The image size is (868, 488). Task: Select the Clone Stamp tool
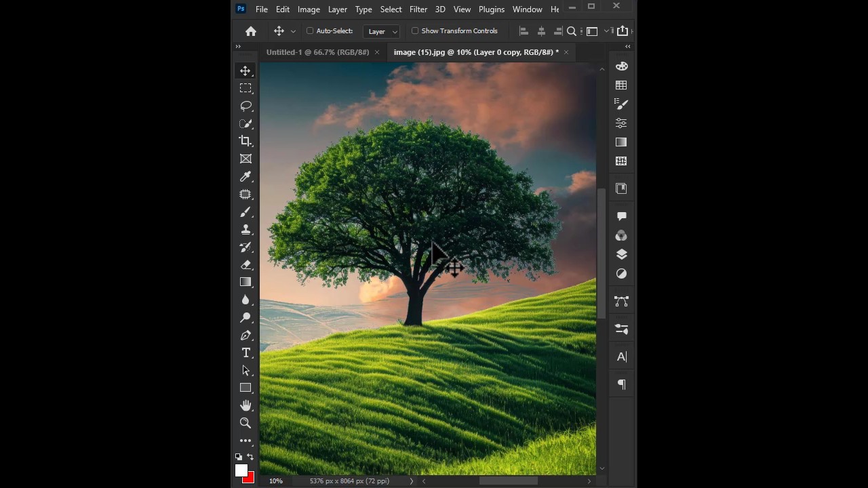245,230
